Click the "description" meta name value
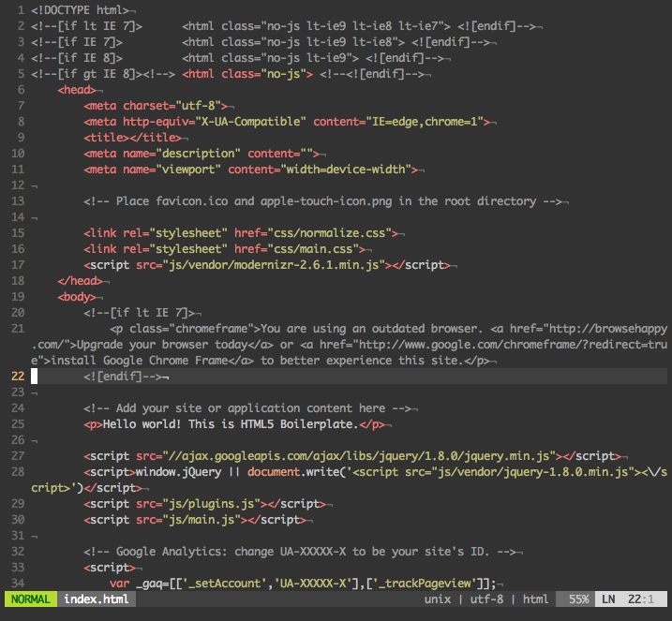Viewport: 672px width, 621px height. click(x=198, y=154)
